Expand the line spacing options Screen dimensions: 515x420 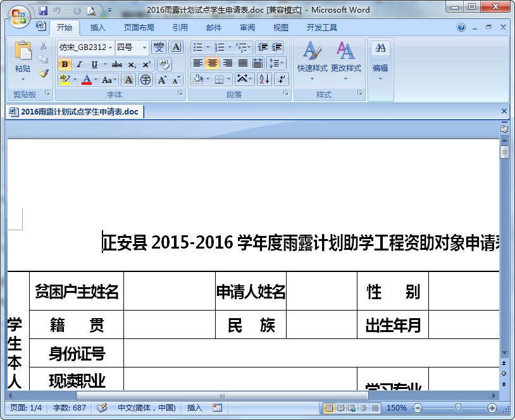pos(276,63)
